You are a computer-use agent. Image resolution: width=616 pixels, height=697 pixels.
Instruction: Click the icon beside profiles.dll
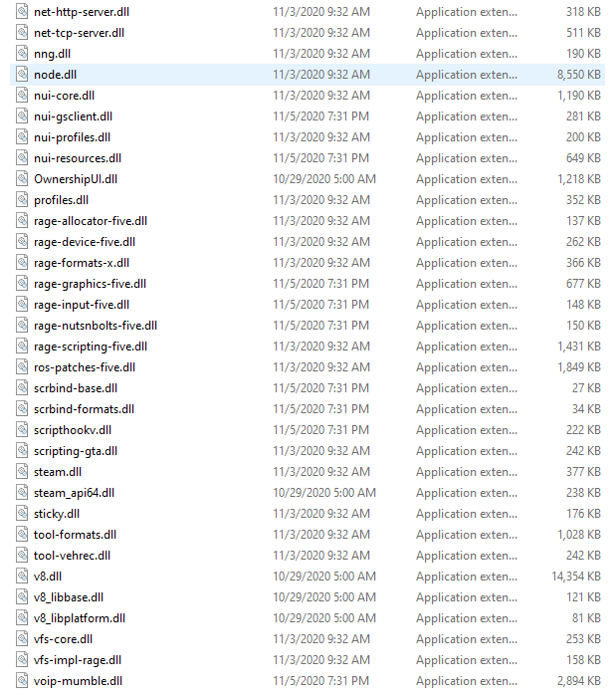[x=22, y=199]
